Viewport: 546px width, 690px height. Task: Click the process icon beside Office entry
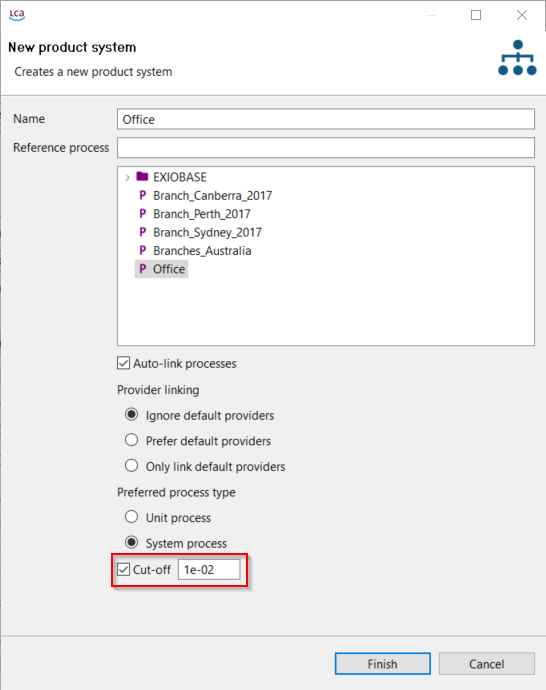[x=142, y=269]
